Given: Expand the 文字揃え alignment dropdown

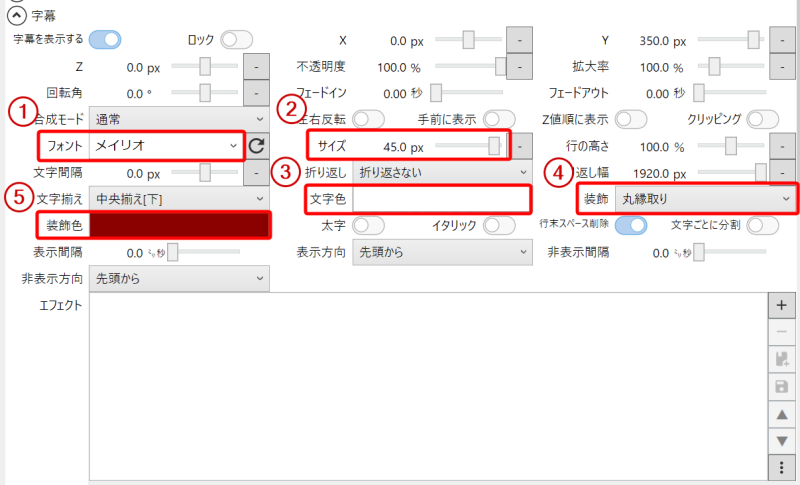Looking at the screenshot, I should point(178,198).
